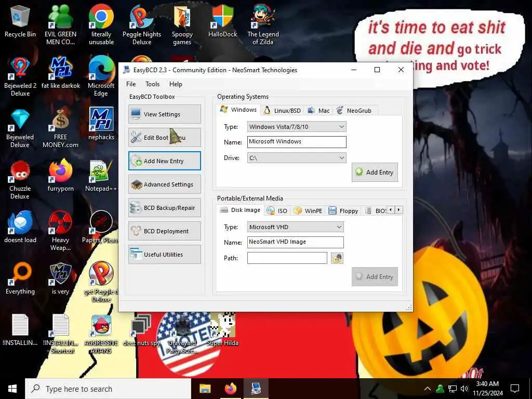
Task: Switch to the Floppy tab
Action: click(x=343, y=211)
